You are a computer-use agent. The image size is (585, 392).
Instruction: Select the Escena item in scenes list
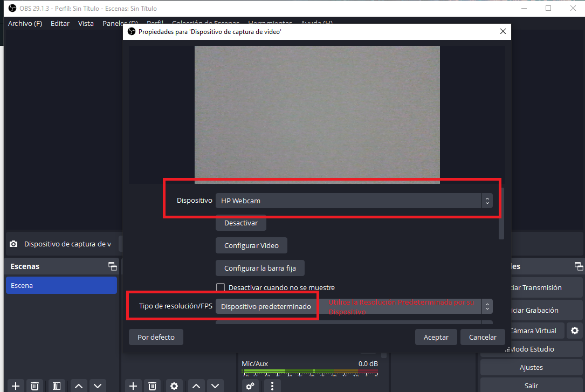point(61,285)
